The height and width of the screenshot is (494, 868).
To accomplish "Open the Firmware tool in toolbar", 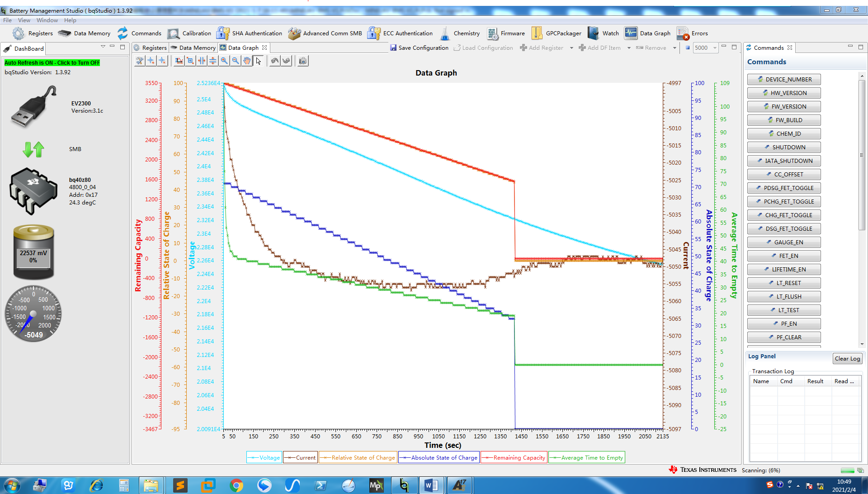I will [x=506, y=33].
